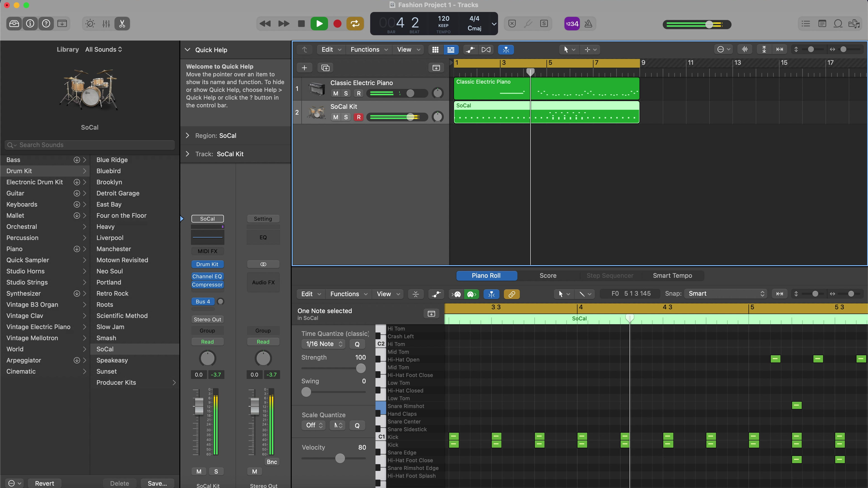
Task: Collapse the Quick Help section
Action: [x=188, y=49]
